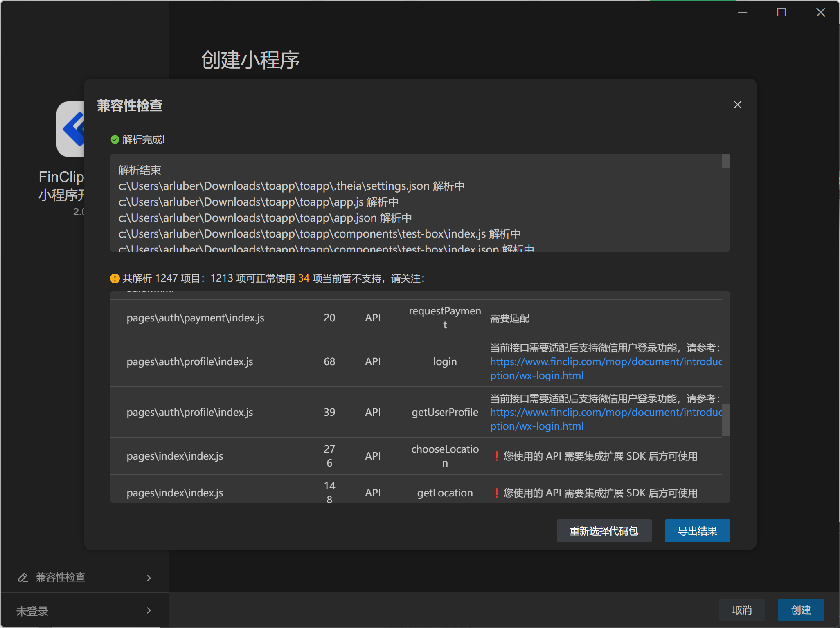
Task: Click the green parse complete checkmark icon
Action: click(115, 140)
